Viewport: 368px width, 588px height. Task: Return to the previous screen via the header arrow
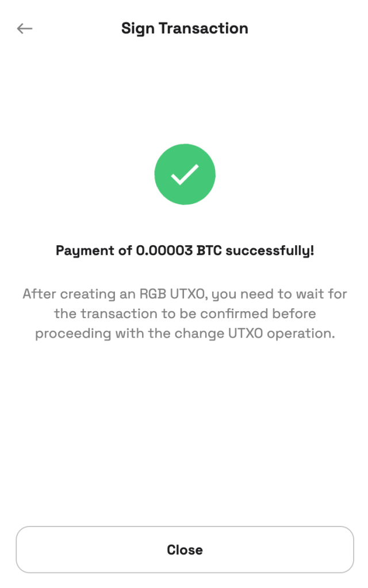point(25,29)
